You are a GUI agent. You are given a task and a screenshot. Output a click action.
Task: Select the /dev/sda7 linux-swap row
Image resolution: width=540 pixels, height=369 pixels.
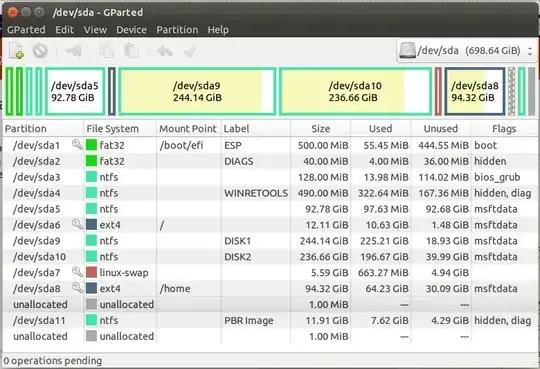pos(270,273)
